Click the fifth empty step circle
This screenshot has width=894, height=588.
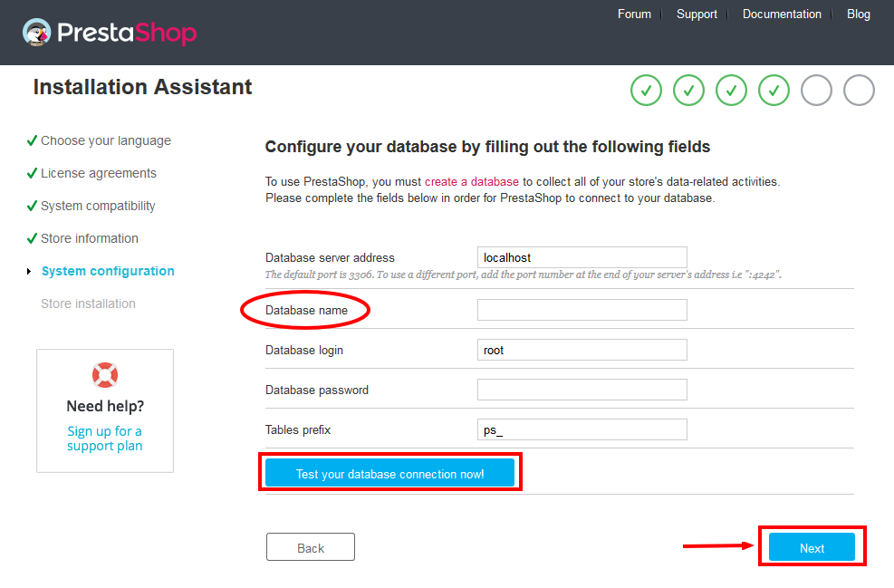coord(816,90)
